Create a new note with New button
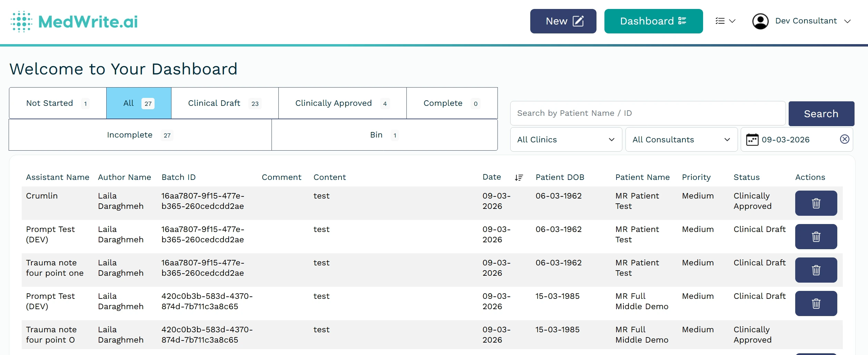Screen dimensions: 868x355 pos(563,21)
